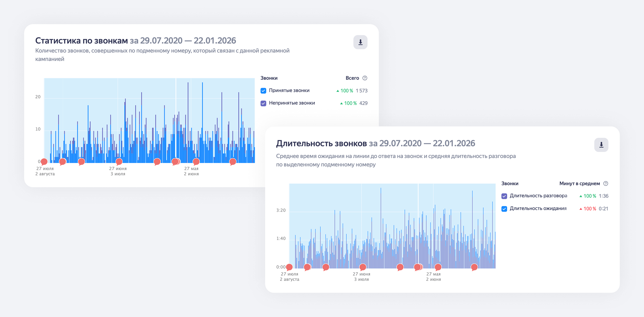Image resolution: width=644 pixels, height=317 pixels.
Task: Download the call duration report
Action: pos(601,145)
